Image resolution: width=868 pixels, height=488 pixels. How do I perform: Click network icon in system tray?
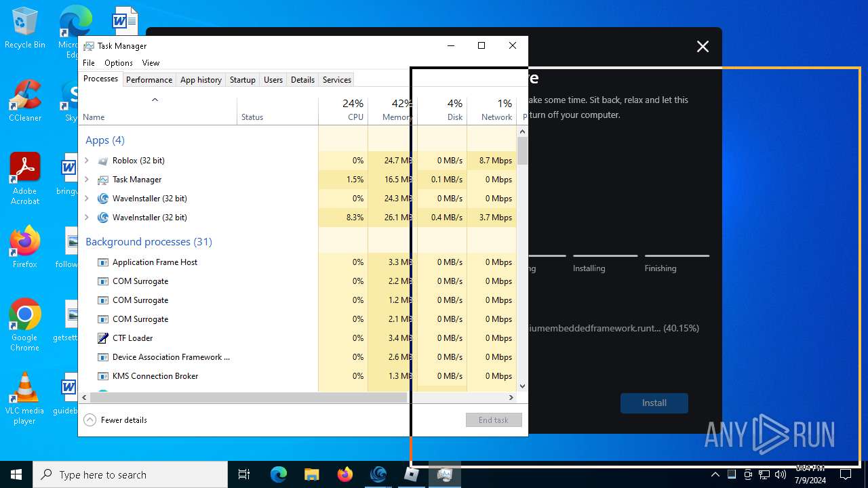(x=764, y=474)
